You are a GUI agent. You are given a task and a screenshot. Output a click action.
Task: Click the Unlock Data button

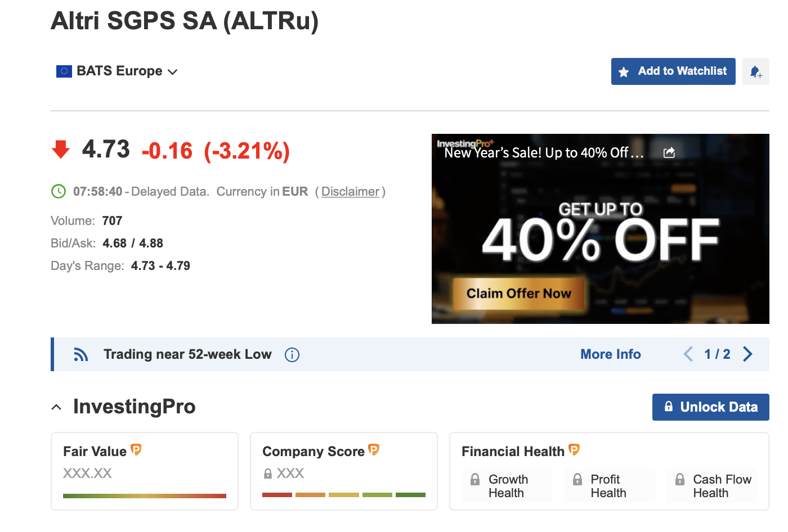(710, 407)
